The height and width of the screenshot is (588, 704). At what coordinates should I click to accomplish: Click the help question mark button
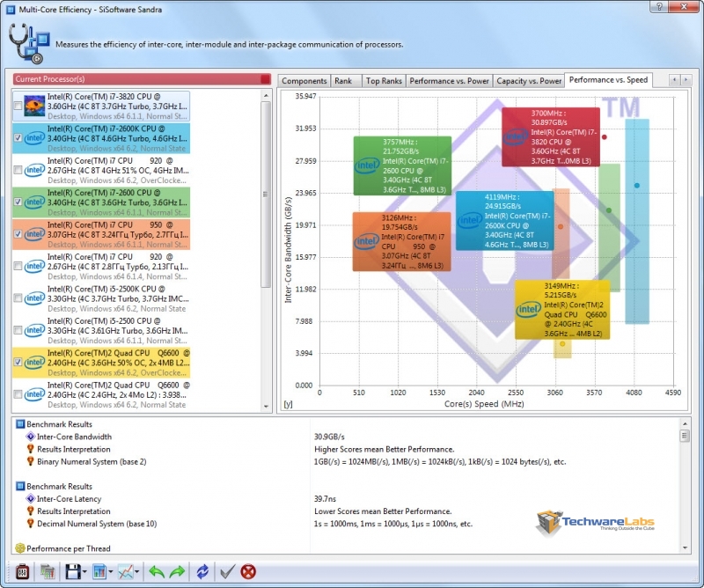[659, 6]
